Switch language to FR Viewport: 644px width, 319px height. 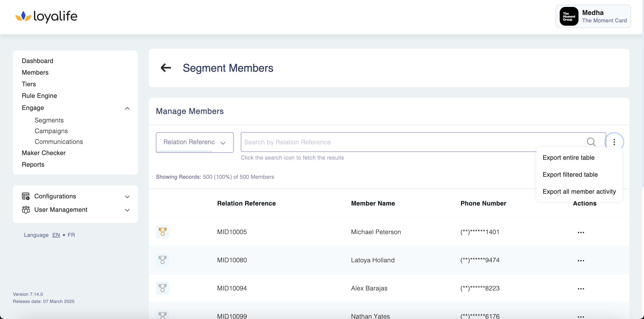tap(71, 235)
